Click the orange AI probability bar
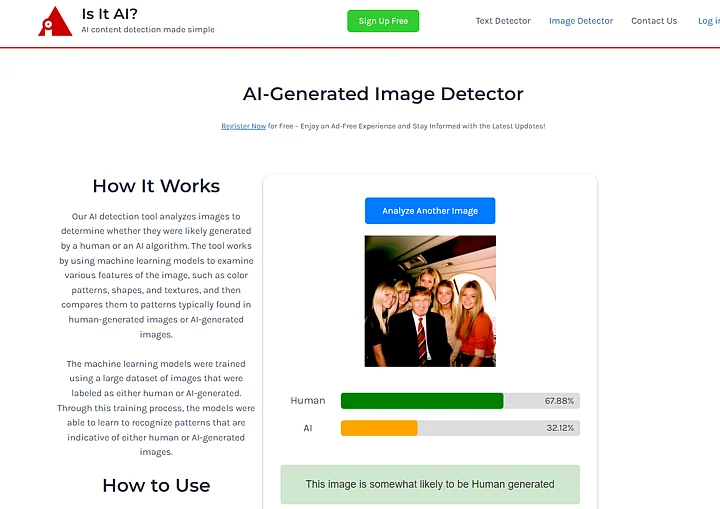 379,428
